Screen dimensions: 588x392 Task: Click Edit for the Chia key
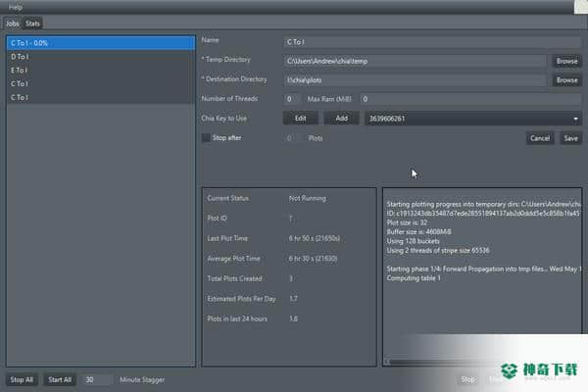[301, 119]
